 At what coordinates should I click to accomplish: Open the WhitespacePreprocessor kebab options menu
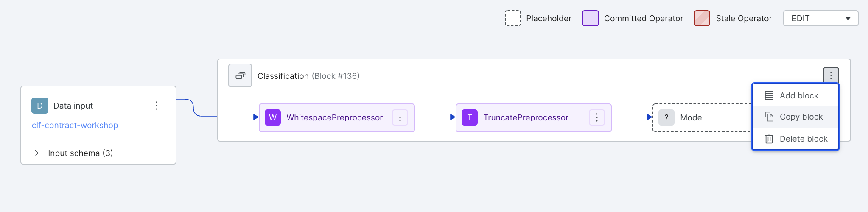pyautogui.click(x=400, y=117)
